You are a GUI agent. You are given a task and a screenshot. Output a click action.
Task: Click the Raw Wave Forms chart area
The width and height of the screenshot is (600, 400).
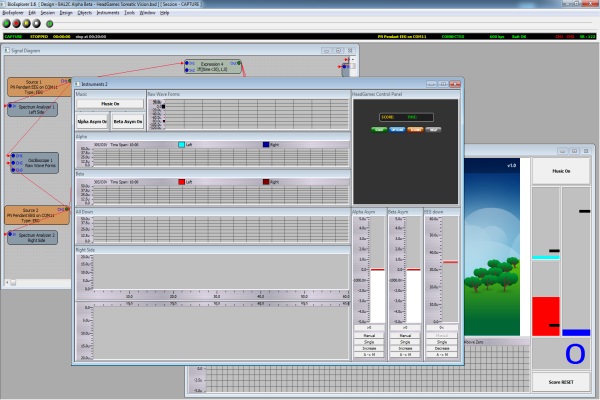click(x=256, y=114)
